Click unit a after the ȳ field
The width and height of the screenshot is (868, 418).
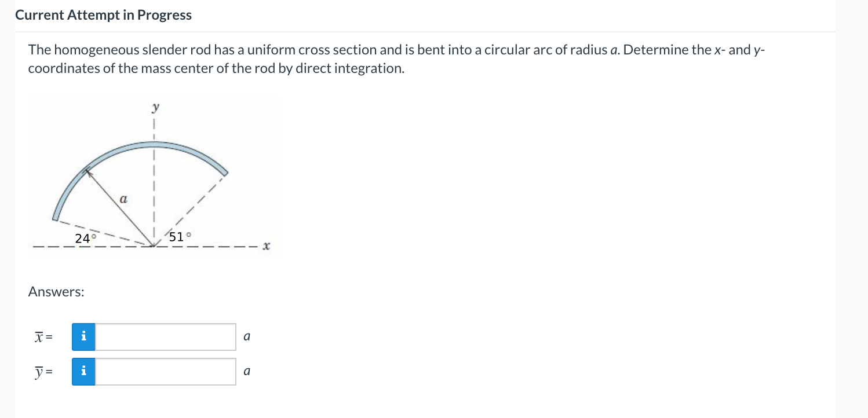tap(247, 371)
